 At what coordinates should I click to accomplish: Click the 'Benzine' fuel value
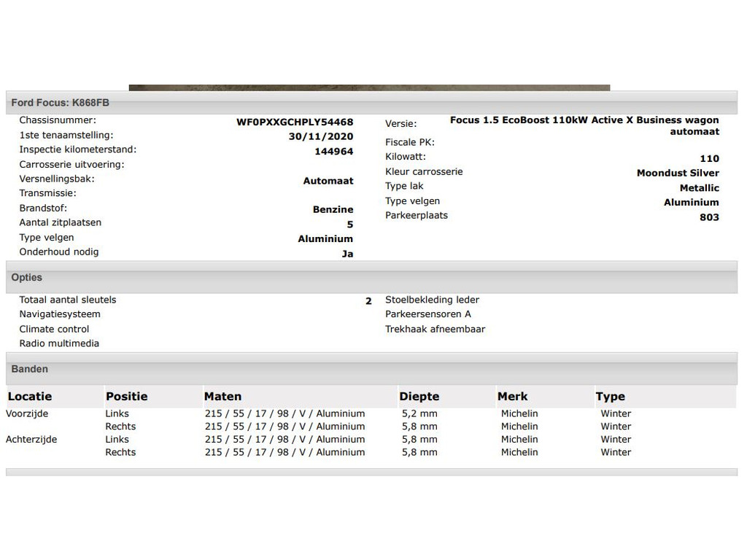point(333,209)
